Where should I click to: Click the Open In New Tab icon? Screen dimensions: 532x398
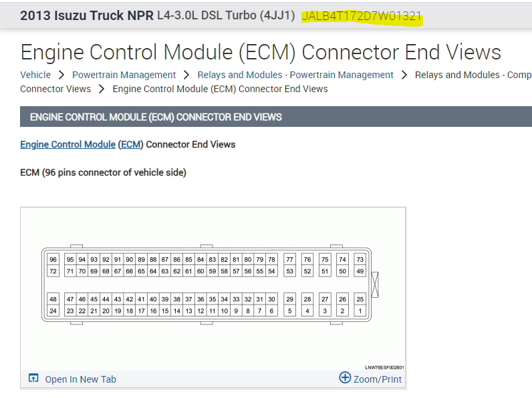[x=33, y=379]
